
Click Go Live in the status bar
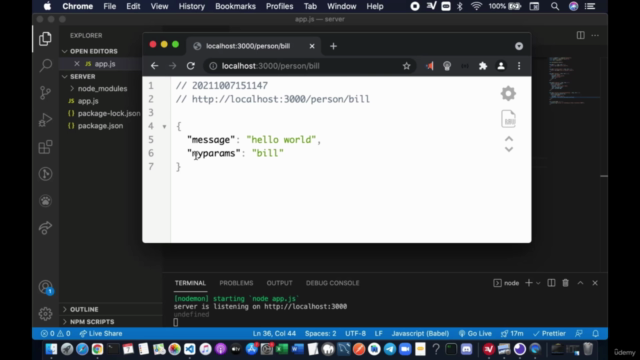475,333
